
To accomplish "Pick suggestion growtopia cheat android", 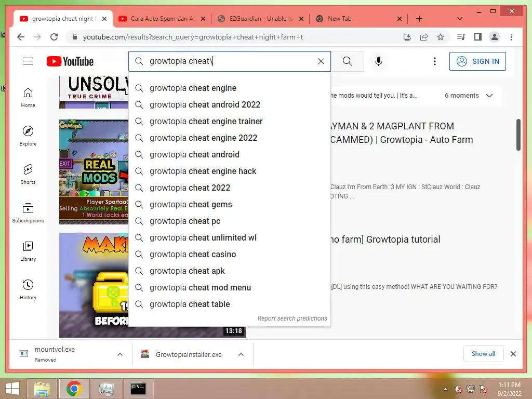I will 229,155.
